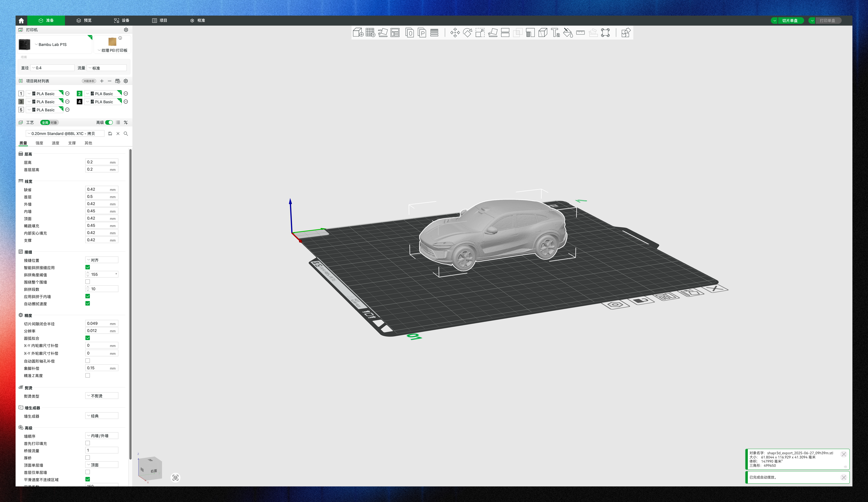Uncheck the 圆弧拟合 checkbox
868x502 pixels.
coord(88,338)
